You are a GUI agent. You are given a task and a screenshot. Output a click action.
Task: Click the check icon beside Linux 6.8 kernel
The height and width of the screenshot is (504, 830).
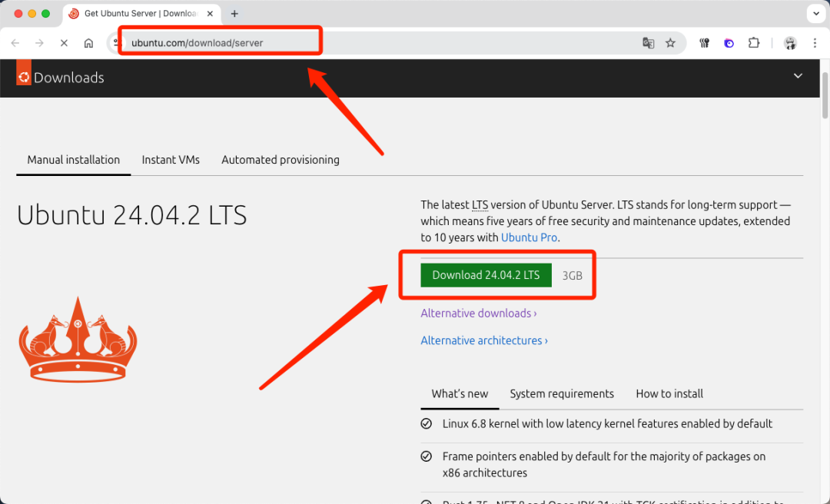click(x=426, y=424)
